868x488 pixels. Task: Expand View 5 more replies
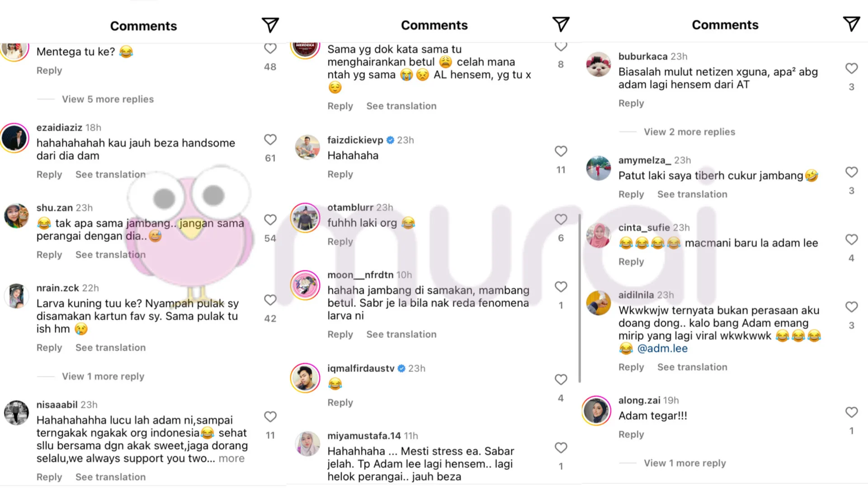point(108,99)
